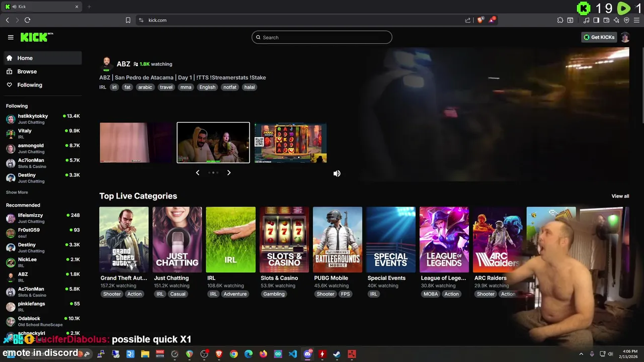Screen dimensions: 644x362
Task: Bookmark this page icon
Action: point(128,20)
